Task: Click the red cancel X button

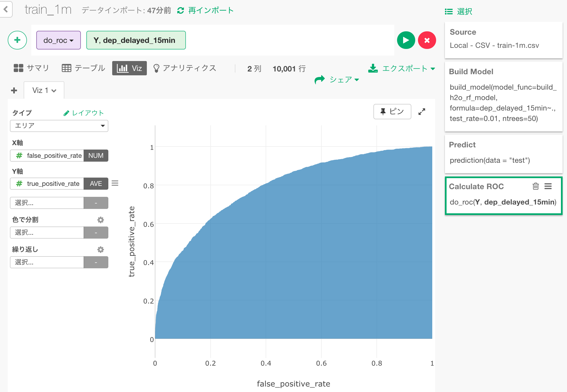Action: point(427,40)
